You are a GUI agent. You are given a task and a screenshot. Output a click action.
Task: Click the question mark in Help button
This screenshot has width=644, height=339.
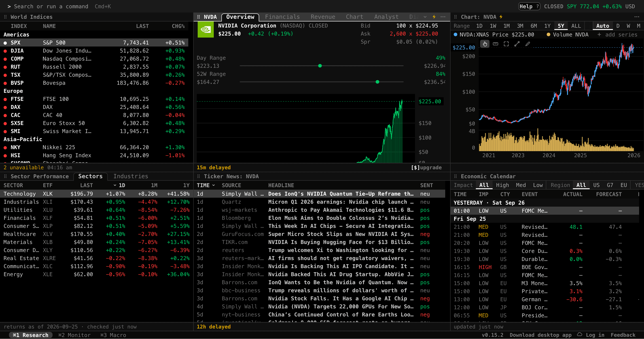click(537, 6)
